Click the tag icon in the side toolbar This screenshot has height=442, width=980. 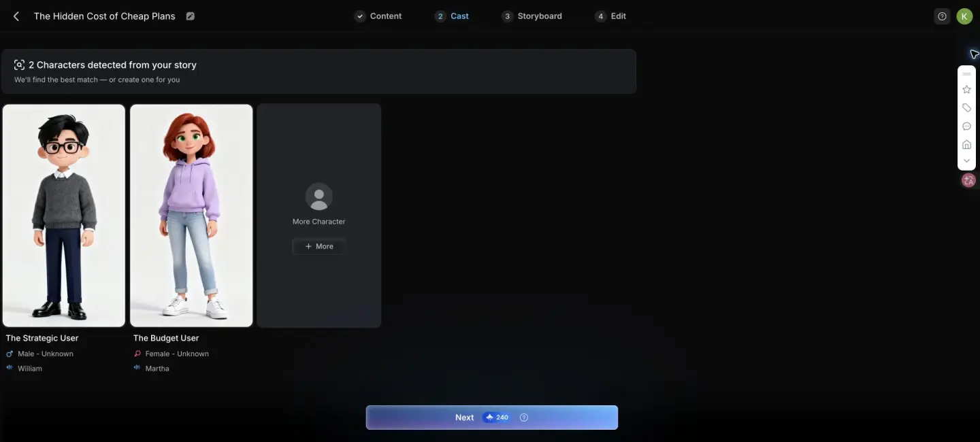pyautogui.click(x=966, y=107)
